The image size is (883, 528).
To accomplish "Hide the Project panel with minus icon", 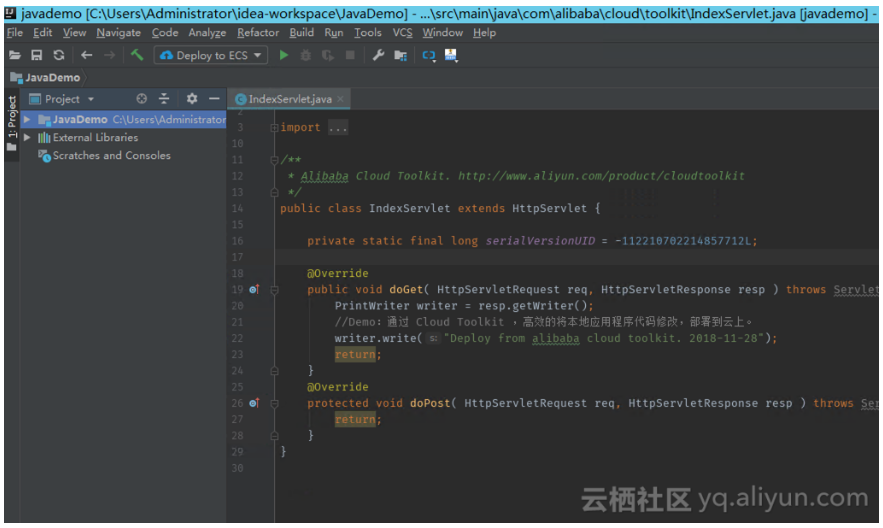I will [214, 99].
